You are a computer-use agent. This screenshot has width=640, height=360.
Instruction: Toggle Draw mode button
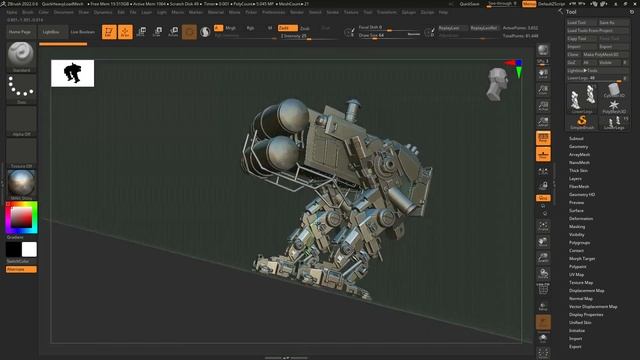click(125, 32)
